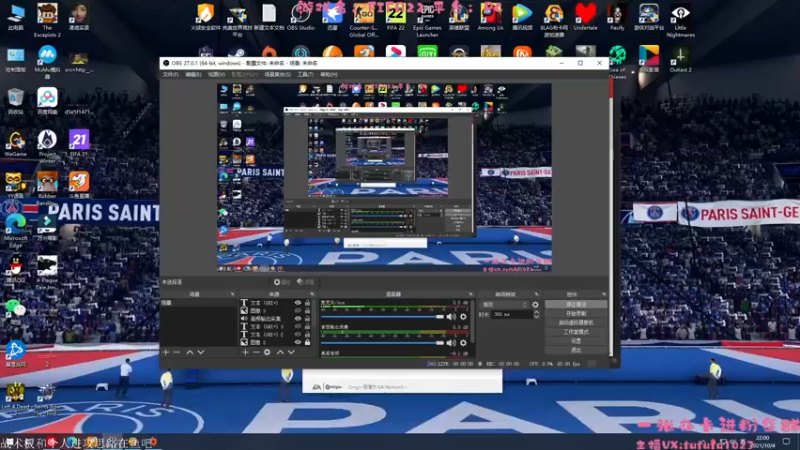The height and width of the screenshot is (450, 800).
Task: Launch FIFA 22 from the desktop
Action: pyautogui.click(x=395, y=17)
